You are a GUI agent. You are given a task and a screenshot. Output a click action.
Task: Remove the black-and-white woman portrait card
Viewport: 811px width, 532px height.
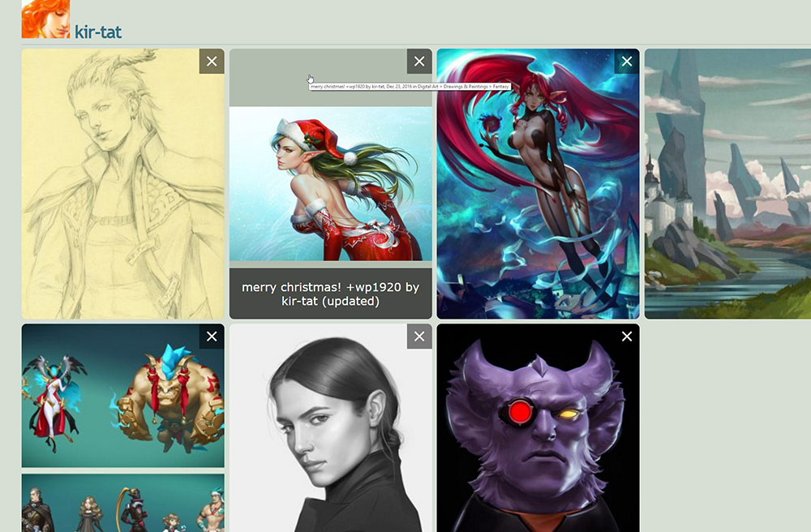[419, 337]
